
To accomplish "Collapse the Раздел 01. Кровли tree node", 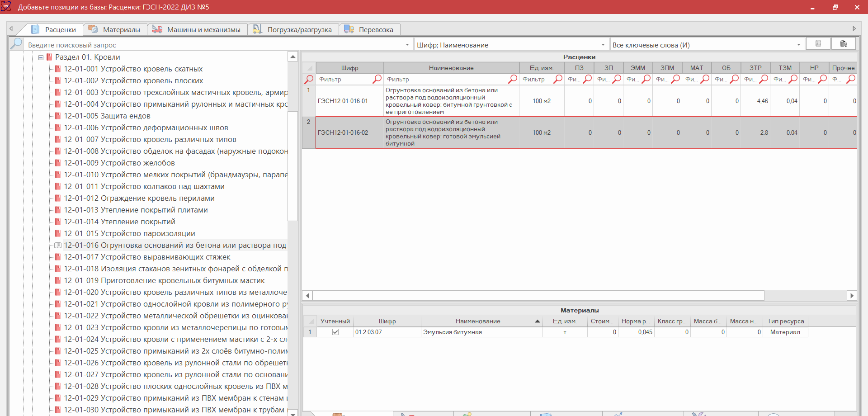I will 41,57.
